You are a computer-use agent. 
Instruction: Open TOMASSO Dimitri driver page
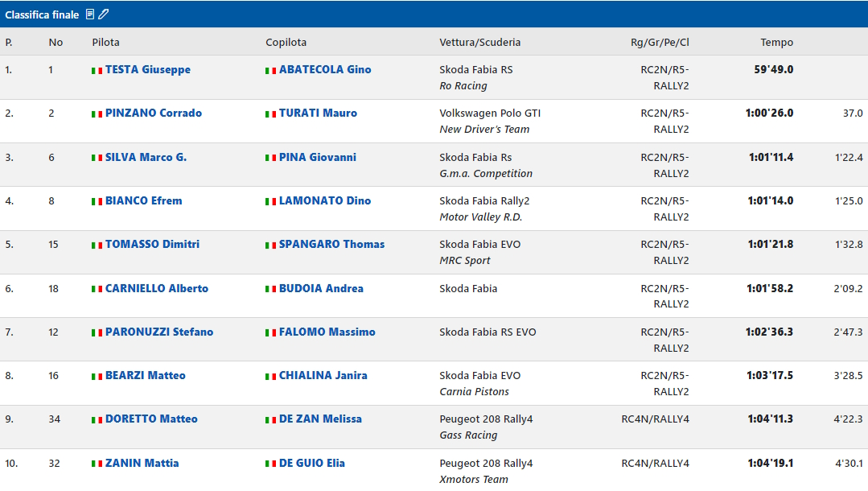click(x=152, y=244)
